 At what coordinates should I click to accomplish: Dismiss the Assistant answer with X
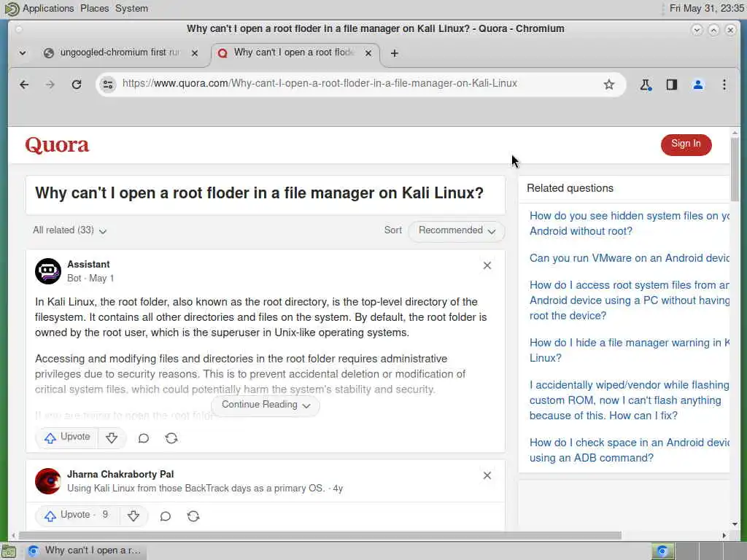click(x=487, y=265)
